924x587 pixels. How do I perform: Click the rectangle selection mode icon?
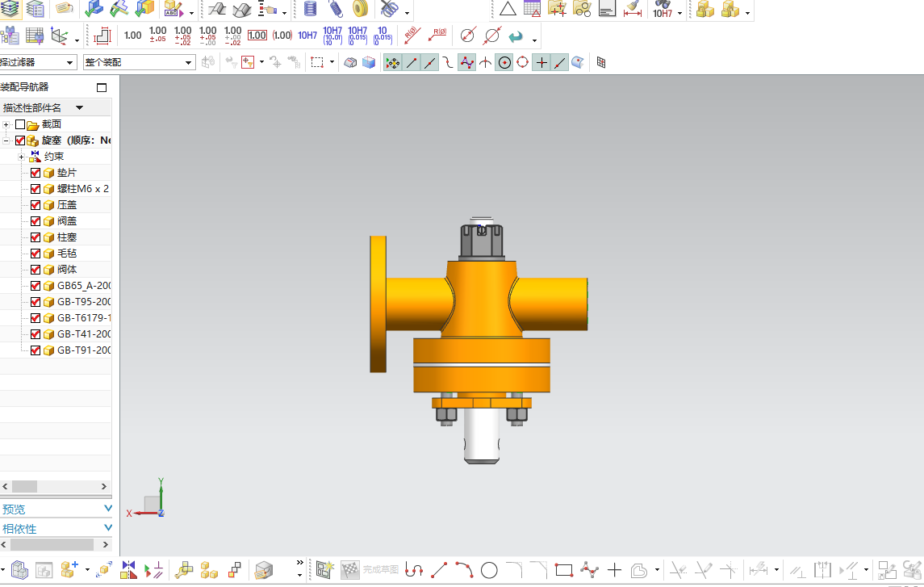coord(317,62)
